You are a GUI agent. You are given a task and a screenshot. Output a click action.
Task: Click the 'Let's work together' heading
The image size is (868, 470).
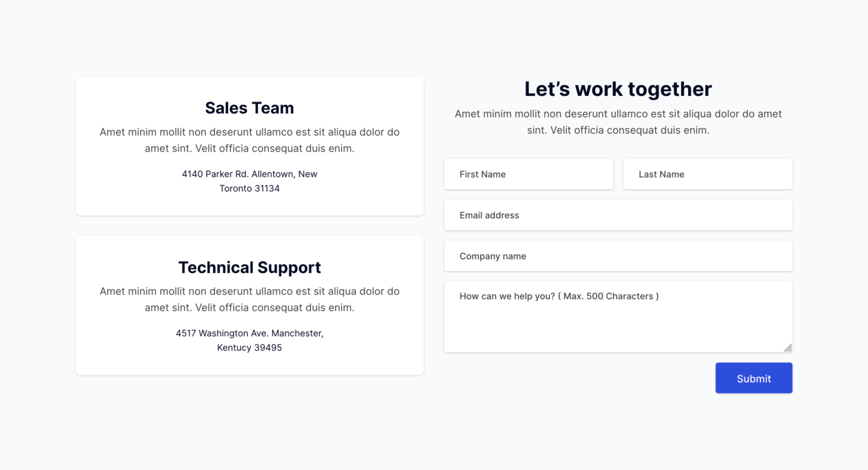[618, 89]
